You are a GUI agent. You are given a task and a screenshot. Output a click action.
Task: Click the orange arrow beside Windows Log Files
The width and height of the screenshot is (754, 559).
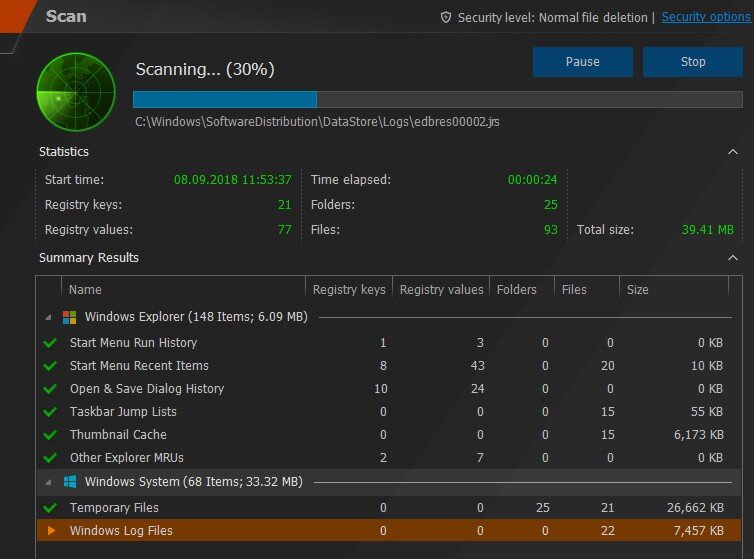click(x=51, y=531)
